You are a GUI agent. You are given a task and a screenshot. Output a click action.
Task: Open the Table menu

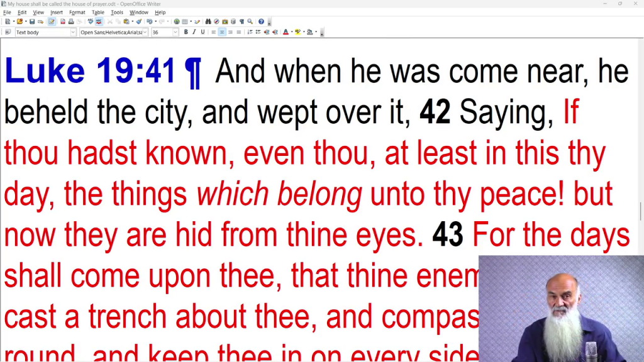click(x=97, y=13)
